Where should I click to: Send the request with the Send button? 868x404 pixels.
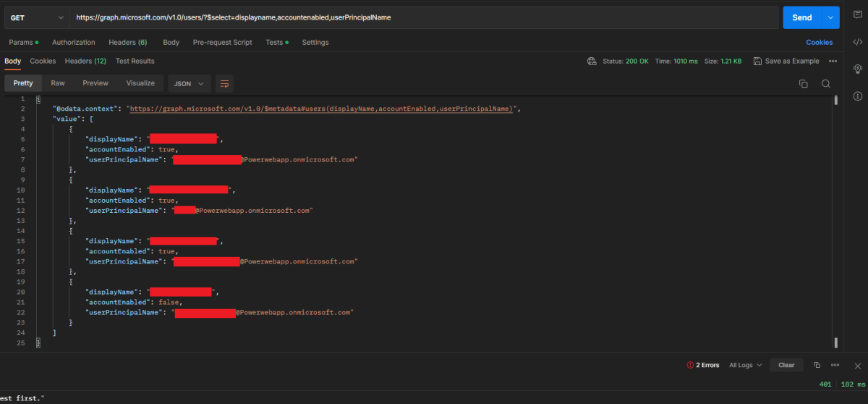802,17
